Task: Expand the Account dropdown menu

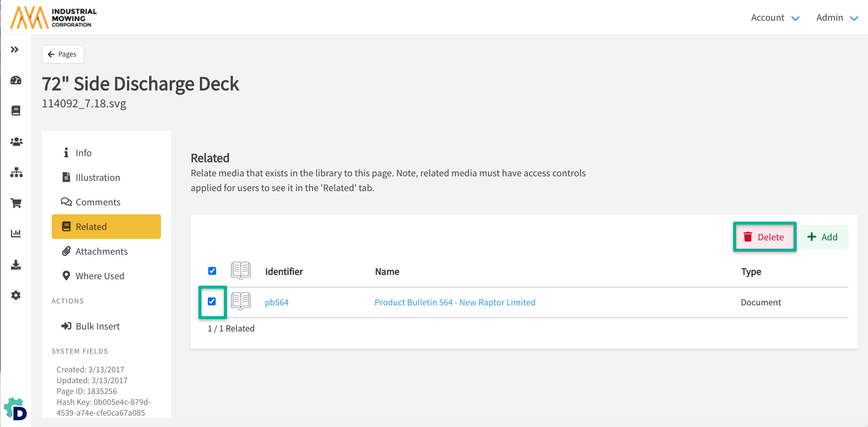Action: pos(774,18)
